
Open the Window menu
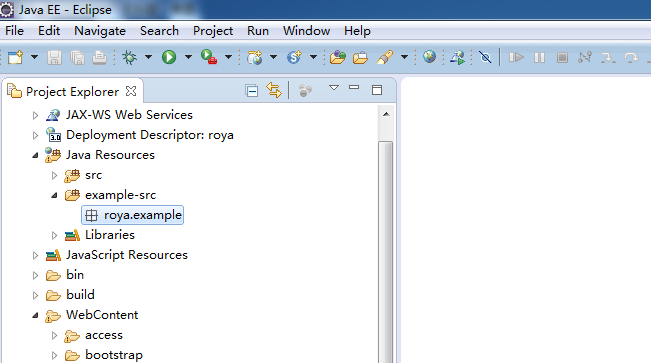(x=306, y=31)
